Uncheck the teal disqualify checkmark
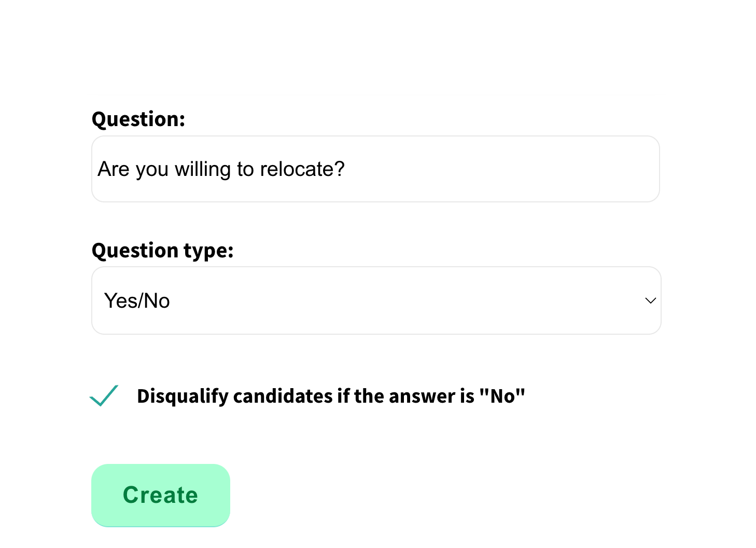 pyautogui.click(x=104, y=396)
